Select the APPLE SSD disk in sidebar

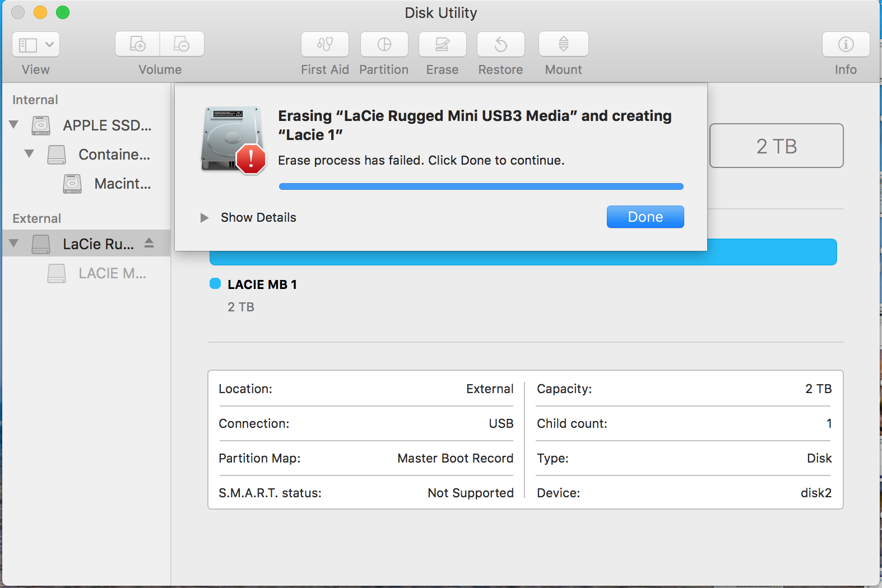(x=85, y=125)
